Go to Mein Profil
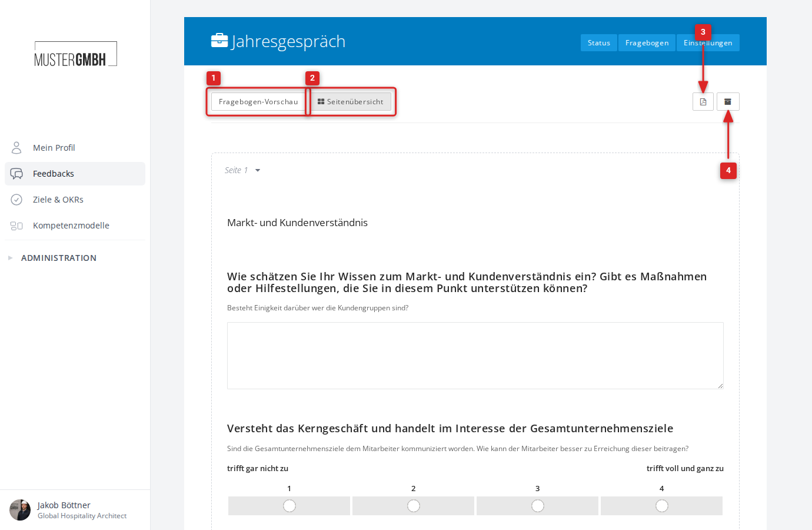Screen dimensions: 812x530 pyautogui.click(x=75, y=148)
